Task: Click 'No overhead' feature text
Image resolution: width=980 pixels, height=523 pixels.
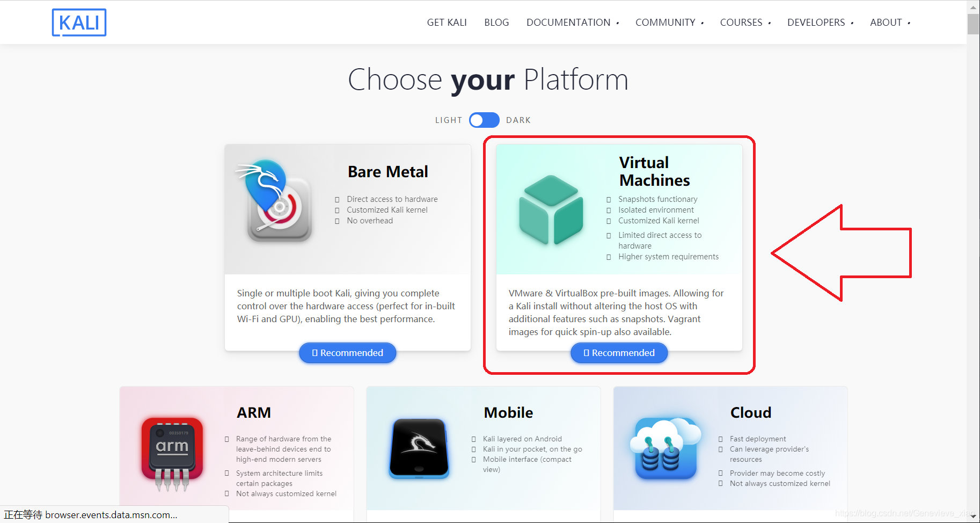Action: (x=370, y=221)
